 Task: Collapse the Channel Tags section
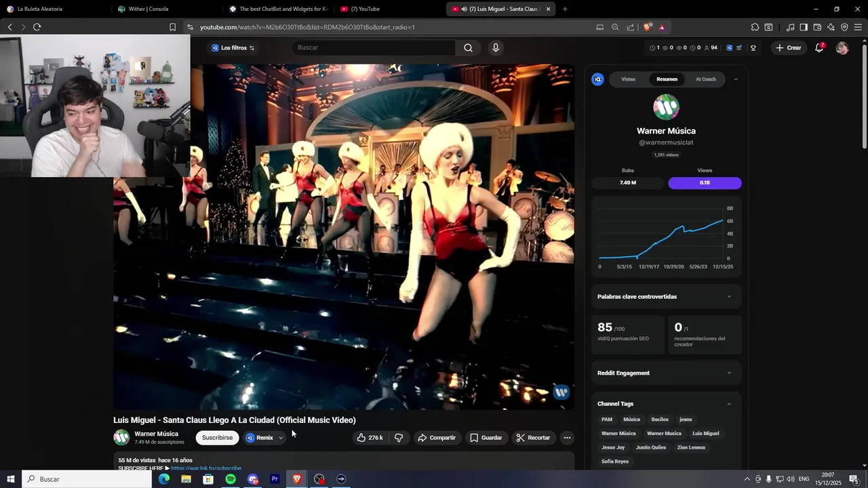point(729,404)
